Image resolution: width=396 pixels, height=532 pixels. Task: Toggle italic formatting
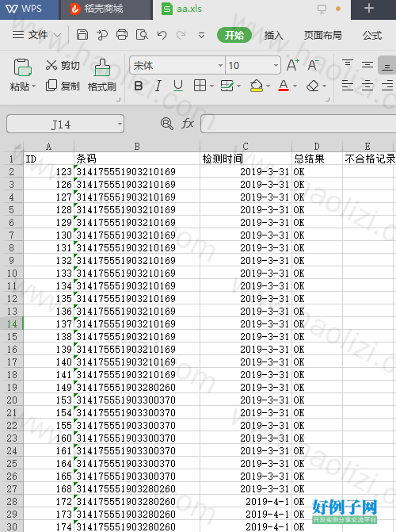158,86
